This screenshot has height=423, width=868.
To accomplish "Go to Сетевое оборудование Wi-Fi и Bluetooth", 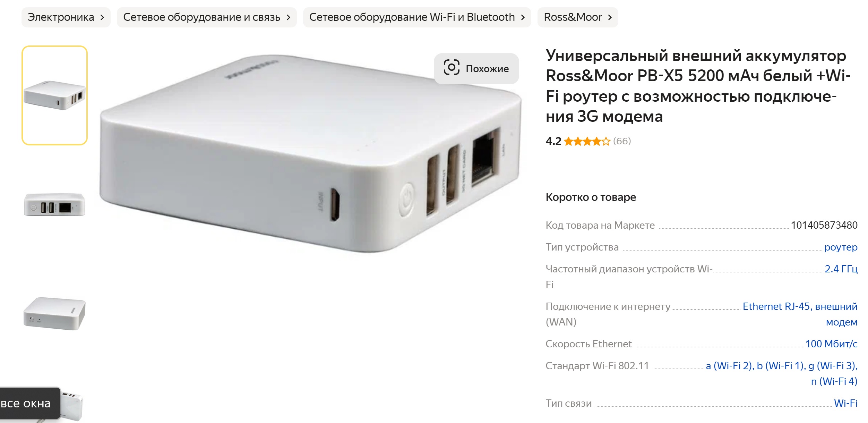I will pyautogui.click(x=417, y=17).
